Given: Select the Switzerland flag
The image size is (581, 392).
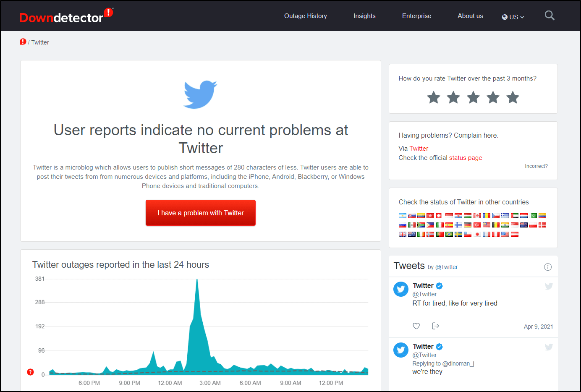Looking at the screenshot, I should pyautogui.click(x=439, y=216).
